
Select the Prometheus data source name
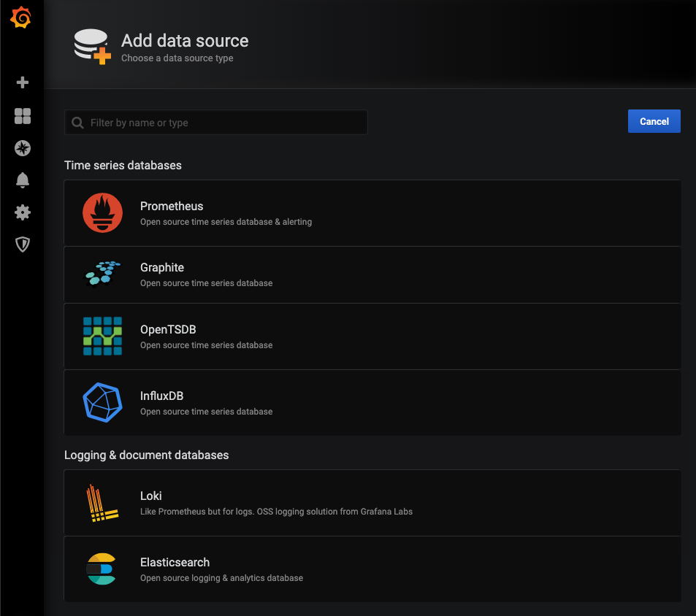pyautogui.click(x=172, y=207)
